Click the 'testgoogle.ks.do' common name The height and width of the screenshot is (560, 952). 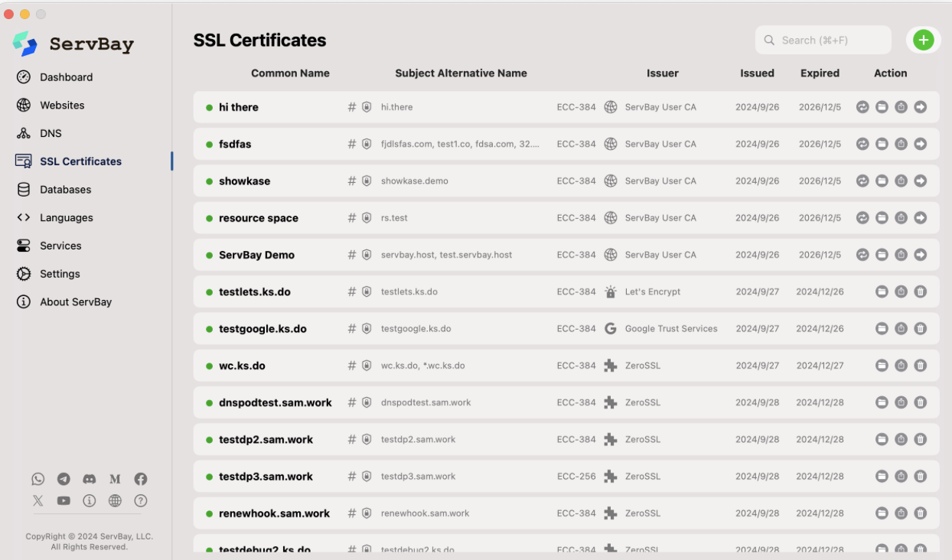coord(262,329)
